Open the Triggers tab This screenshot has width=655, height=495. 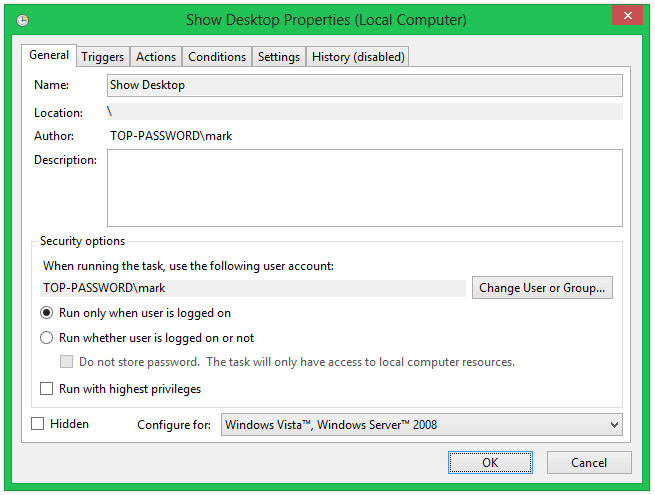[x=103, y=57]
